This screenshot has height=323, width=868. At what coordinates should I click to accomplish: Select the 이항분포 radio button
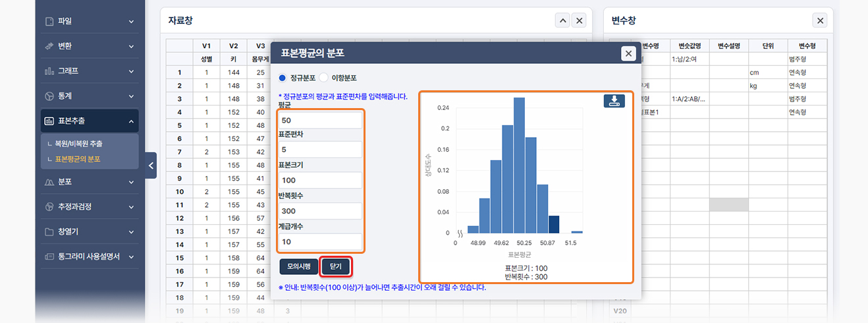tap(324, 77)
